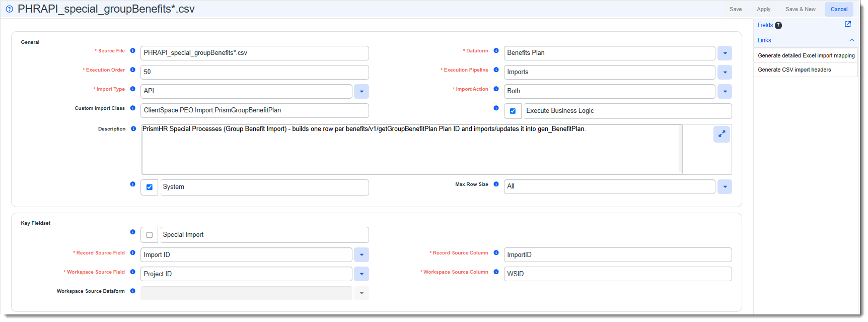Screen dimensions: 868x322
Task: Click the info icon next to Execution Order
Action: click(133, 70)
